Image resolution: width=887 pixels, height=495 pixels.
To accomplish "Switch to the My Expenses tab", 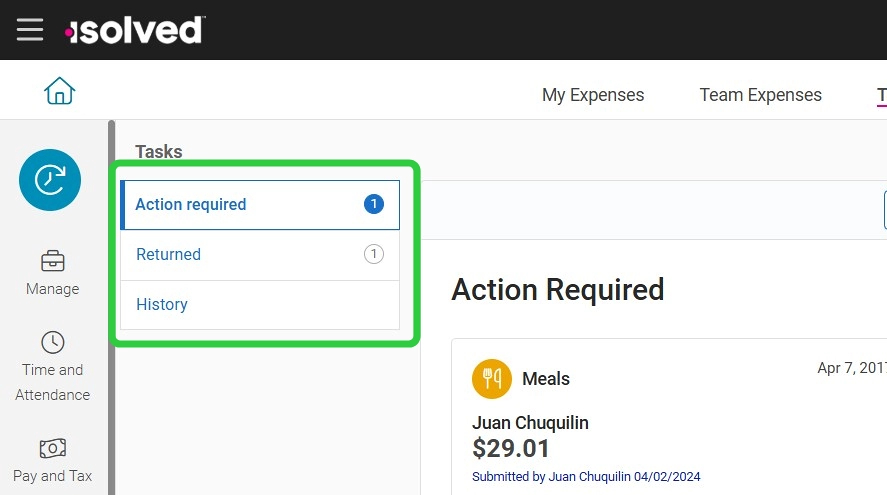I will point(593,95).
